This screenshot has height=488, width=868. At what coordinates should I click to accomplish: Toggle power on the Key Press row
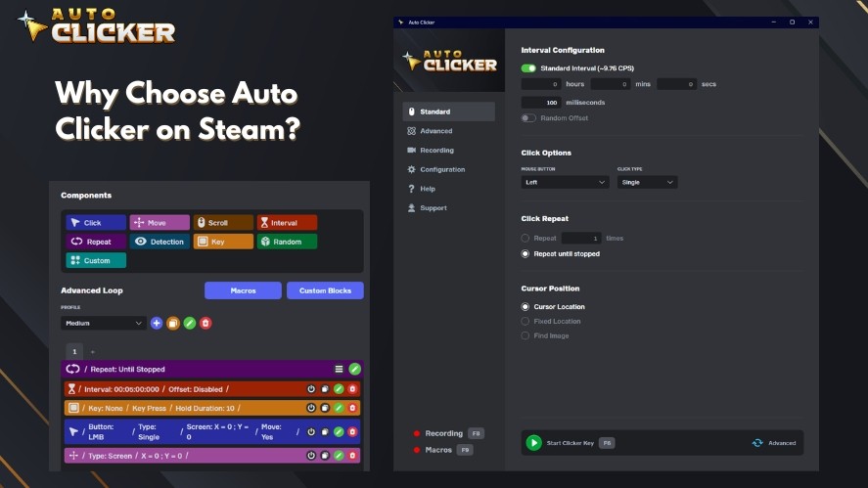(x=311, y=408)
